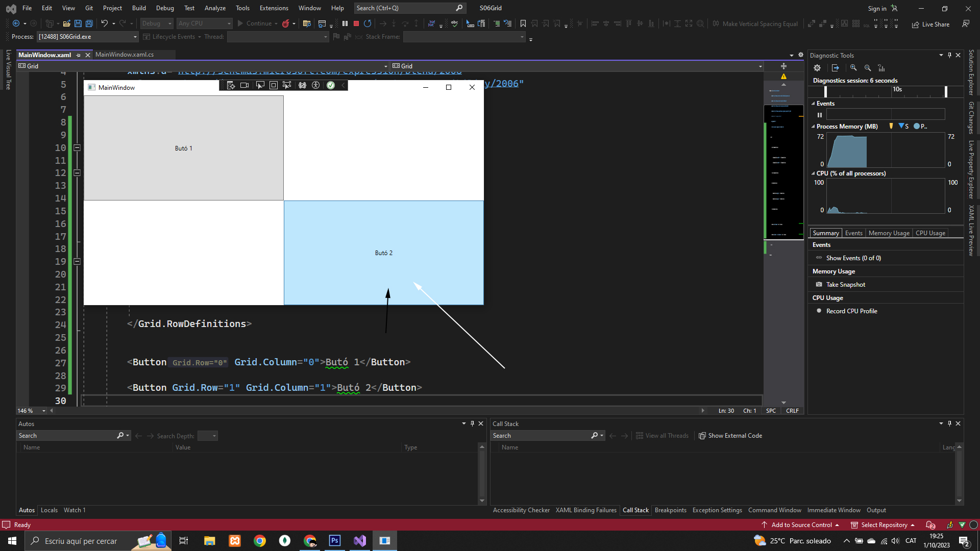Screen dimensions: 980x551
Task: Stop debugging with the red square
Action: 356,23
